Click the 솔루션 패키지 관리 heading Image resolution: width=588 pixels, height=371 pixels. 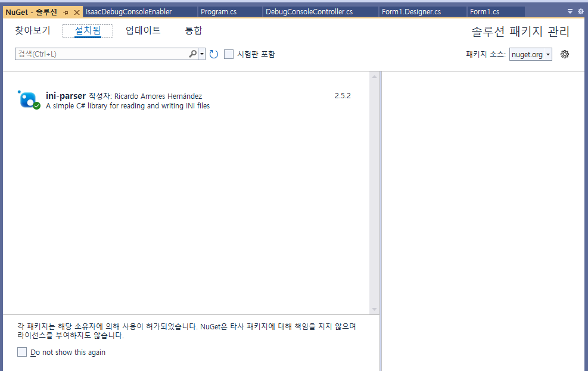pos(521,32)
